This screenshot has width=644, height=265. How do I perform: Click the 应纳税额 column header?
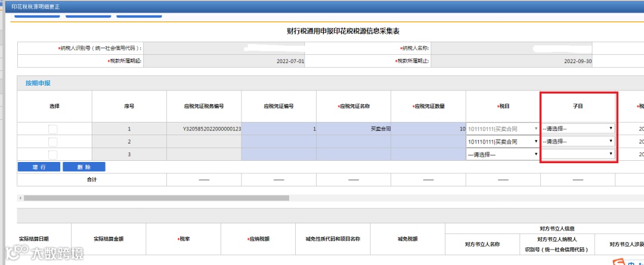(x=258, y=239)
